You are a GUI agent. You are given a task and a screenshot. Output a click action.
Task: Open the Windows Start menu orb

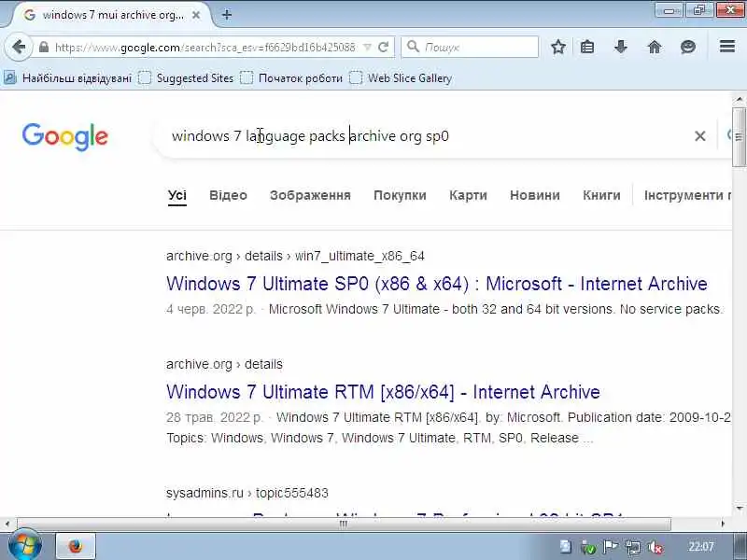pos(25,546)
